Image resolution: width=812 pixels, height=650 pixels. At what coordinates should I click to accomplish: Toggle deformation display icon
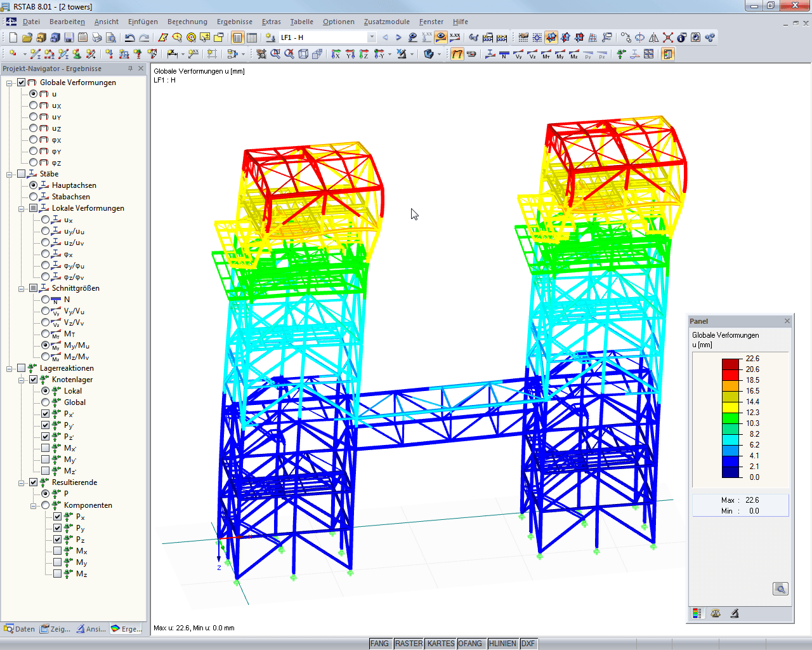(x=457, y=54)
